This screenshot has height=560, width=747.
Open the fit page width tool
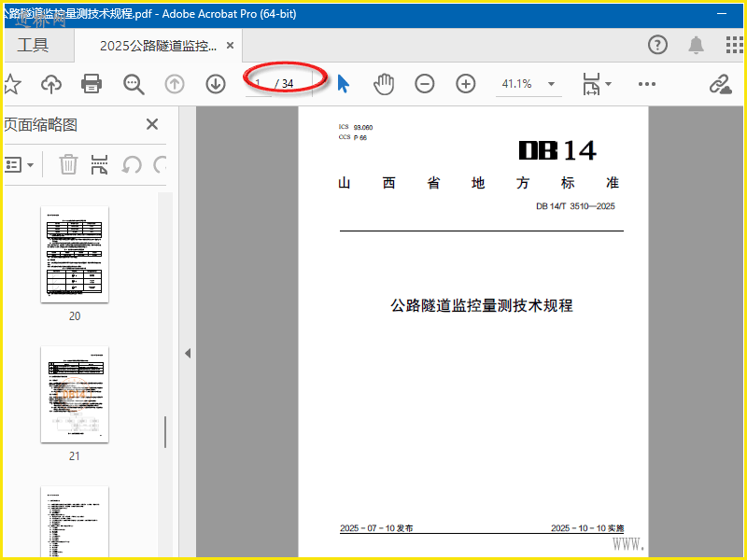pyautogui.click(x=591, y=84)
